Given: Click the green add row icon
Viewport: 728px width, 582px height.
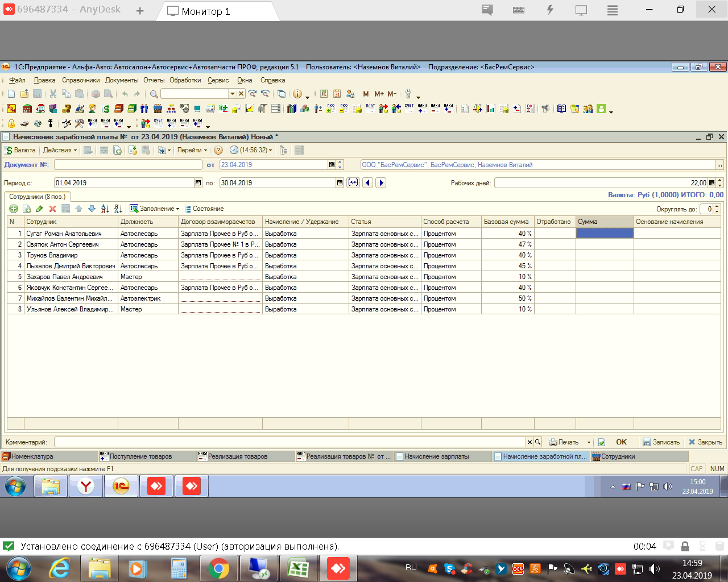Looking at the screenshot, I should coord(14,209).
